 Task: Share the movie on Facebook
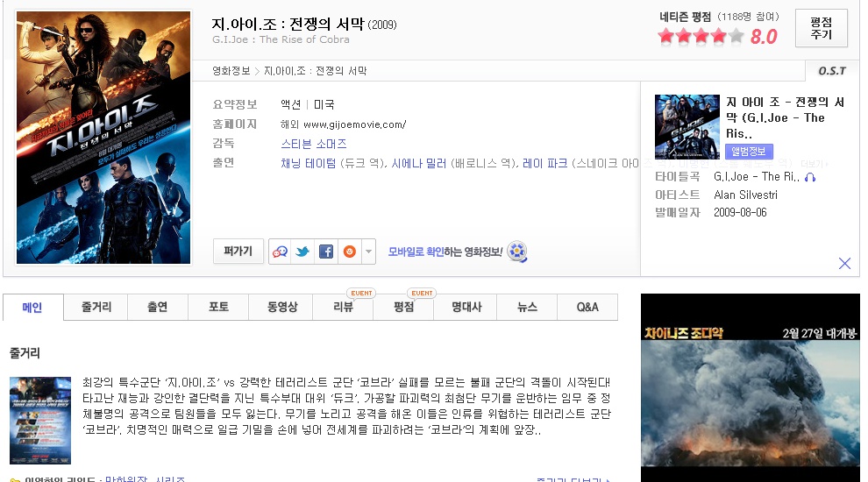coord(326,252)
